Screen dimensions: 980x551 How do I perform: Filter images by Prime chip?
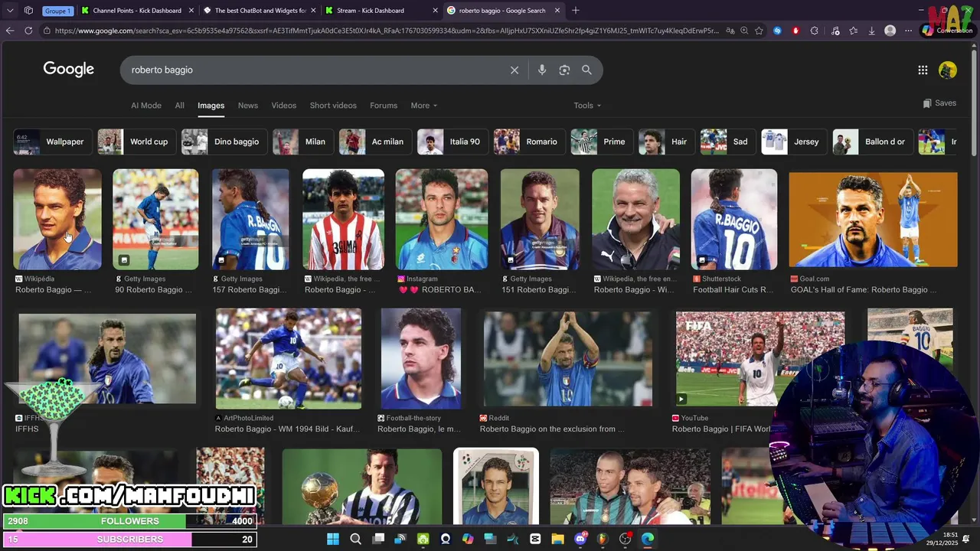[602, 142]
